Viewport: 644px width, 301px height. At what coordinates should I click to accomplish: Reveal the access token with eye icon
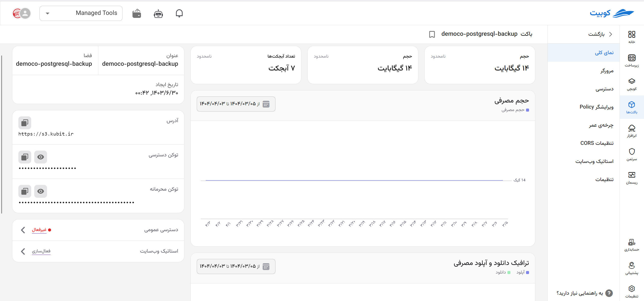(41, 157)
